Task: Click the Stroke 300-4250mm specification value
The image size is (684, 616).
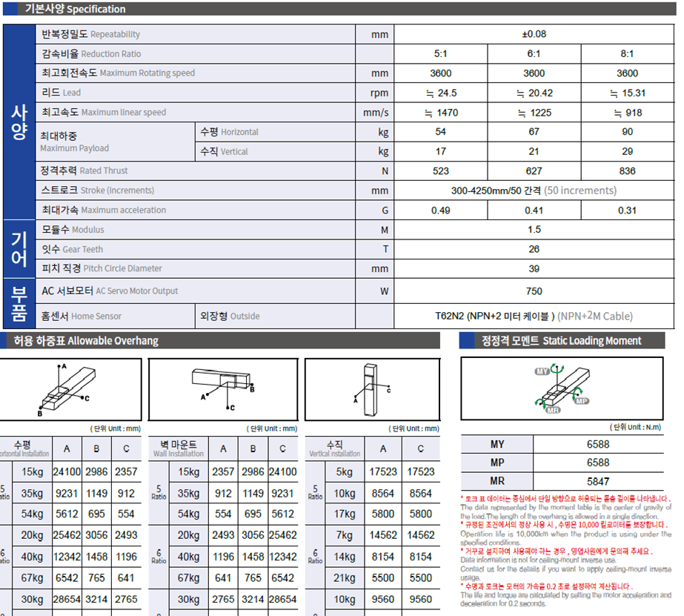Action: [534, 191]
